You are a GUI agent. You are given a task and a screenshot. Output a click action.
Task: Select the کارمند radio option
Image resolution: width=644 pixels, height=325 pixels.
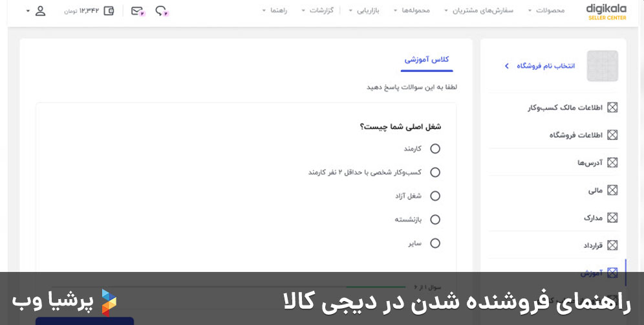[x=435, y=148]
